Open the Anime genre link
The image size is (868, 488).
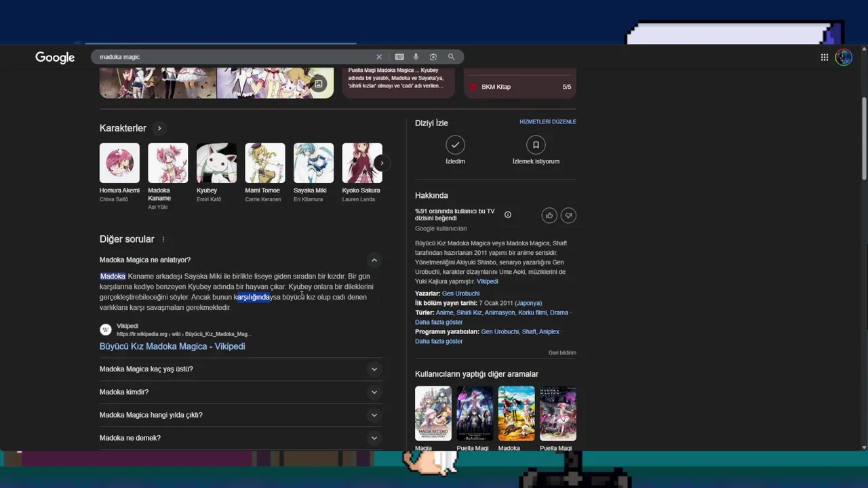click(x=444, y=312)
